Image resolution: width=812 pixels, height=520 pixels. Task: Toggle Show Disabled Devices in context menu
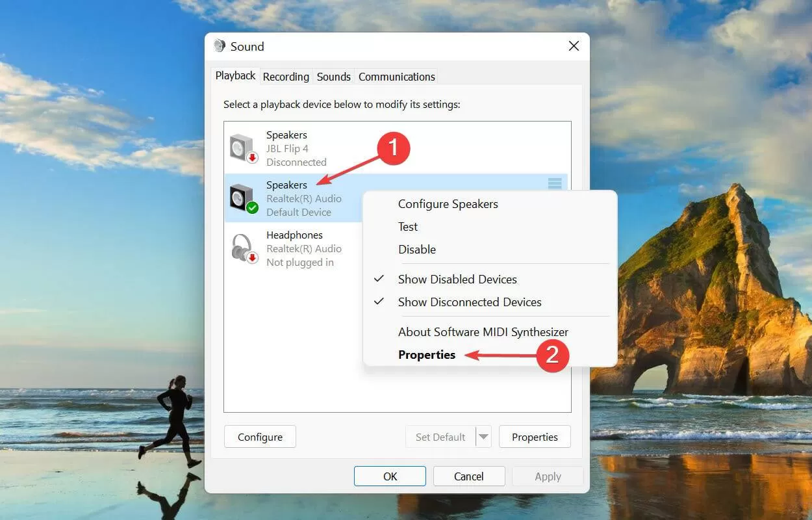(457, 279)
